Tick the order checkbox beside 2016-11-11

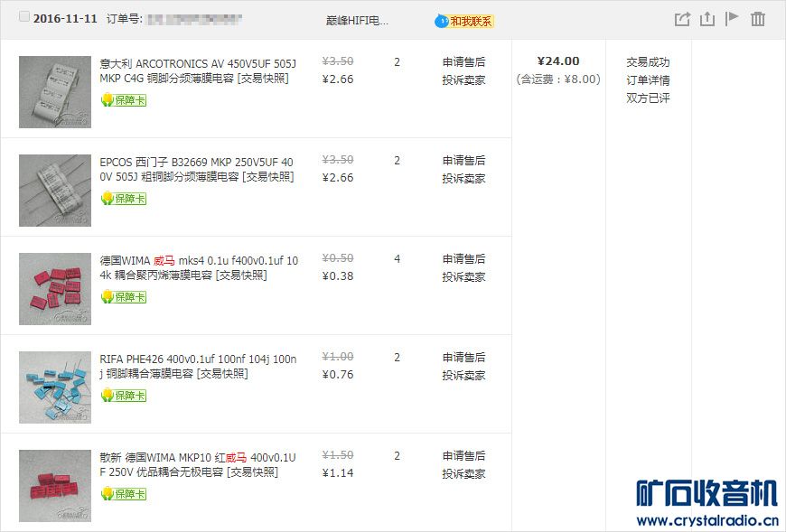[23, 16]
